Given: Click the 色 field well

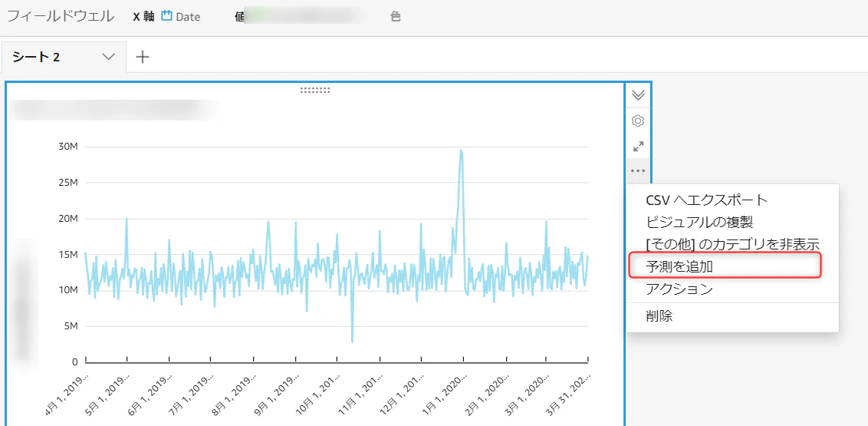Looking at the screenshot, I should (395, 17).
